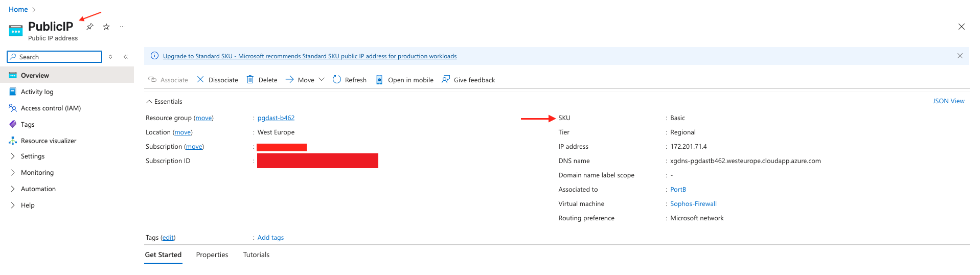Open resource group pgdast-b462 link
Image resolution: width=980 pixels, height=275 pixels.
276,118
